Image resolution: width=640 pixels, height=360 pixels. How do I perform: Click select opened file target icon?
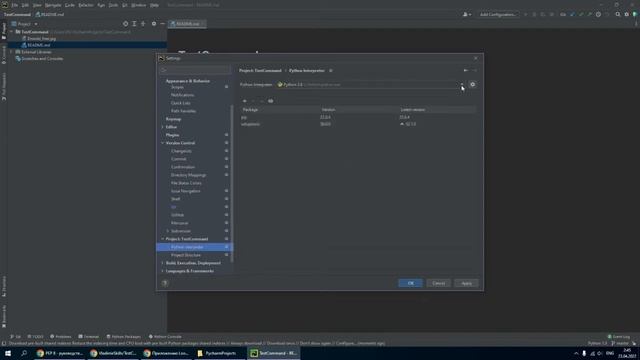pos(125,24)
